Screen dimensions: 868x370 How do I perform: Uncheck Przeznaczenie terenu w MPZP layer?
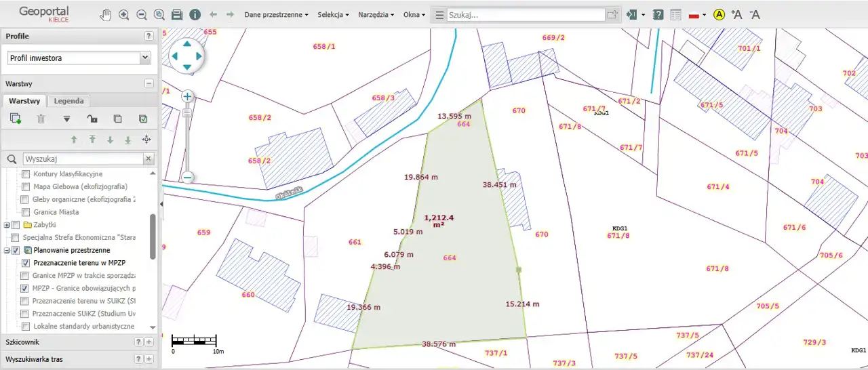[26, 263]
